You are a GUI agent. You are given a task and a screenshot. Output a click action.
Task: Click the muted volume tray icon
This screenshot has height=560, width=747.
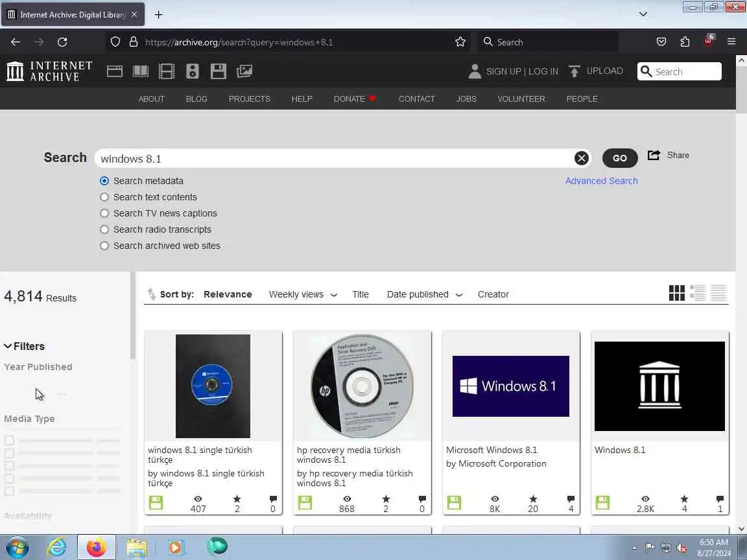pyautogui.click(x=682, y=548)
